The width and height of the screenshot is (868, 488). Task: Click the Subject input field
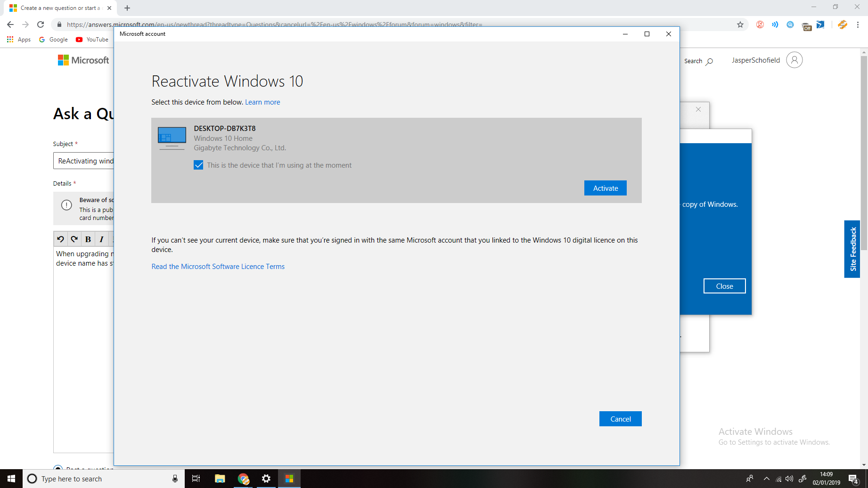pos(83,161)
